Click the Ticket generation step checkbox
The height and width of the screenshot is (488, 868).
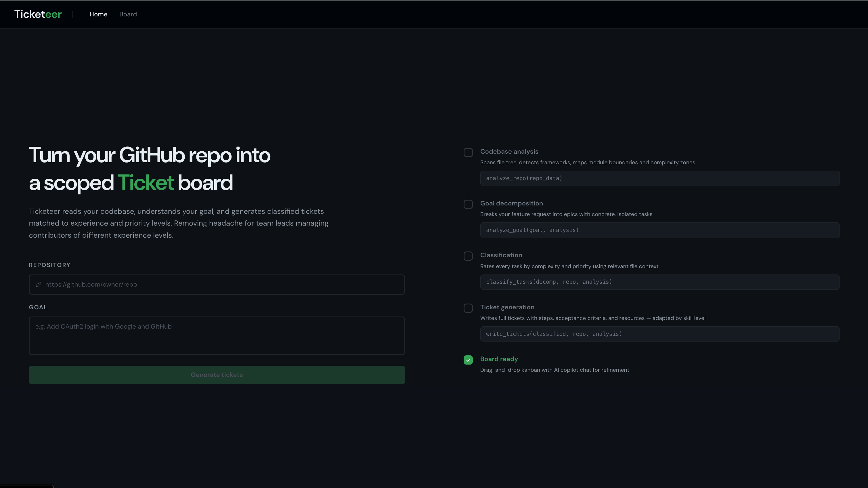pyautogui.click(x=468, y=308)
